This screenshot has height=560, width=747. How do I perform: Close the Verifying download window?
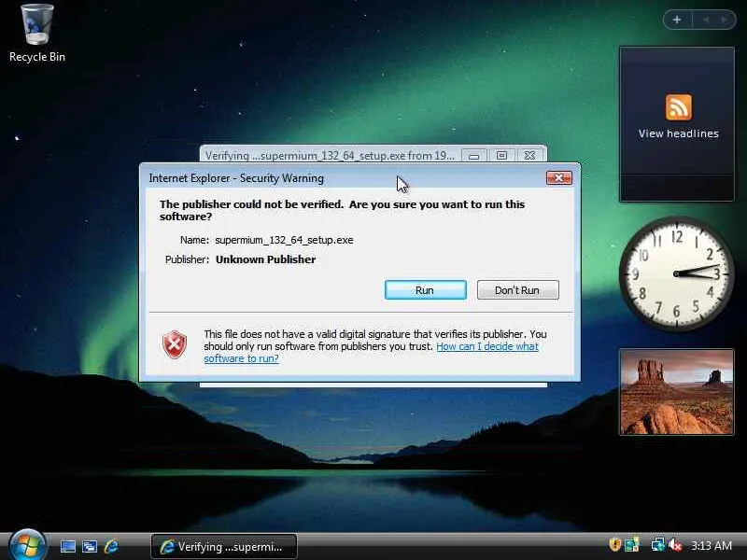point(529,156)
